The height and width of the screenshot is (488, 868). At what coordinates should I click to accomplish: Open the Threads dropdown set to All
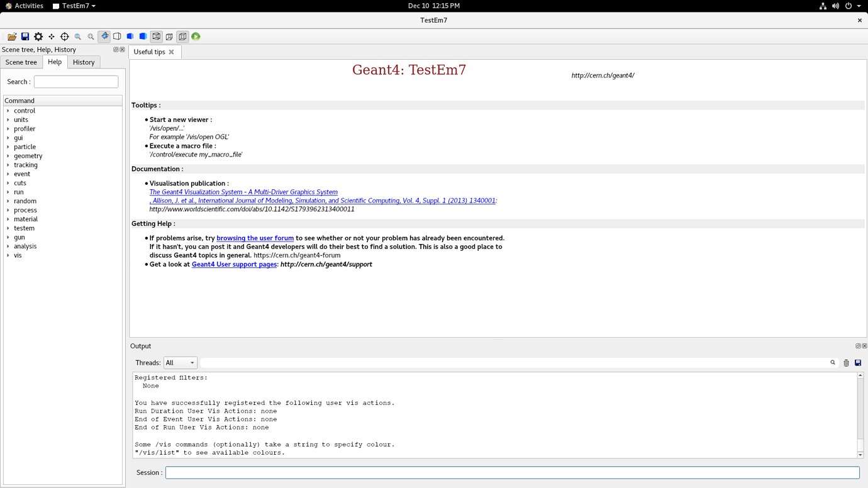180,363
